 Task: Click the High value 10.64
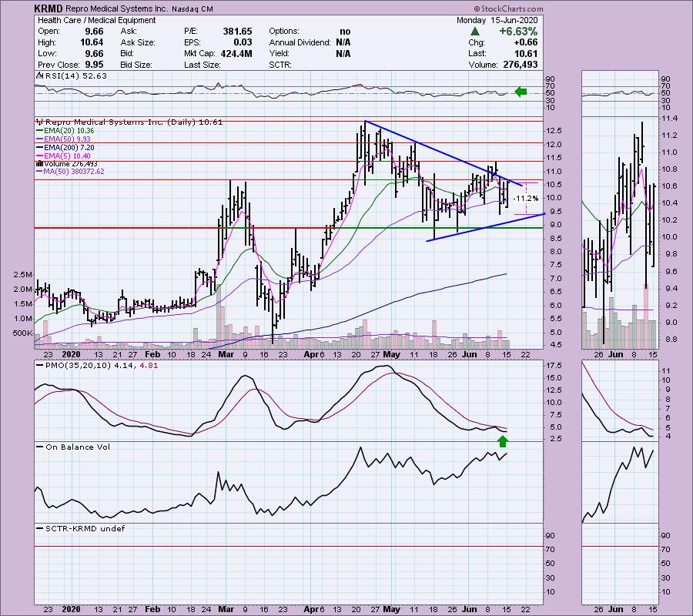pos(92,42)
